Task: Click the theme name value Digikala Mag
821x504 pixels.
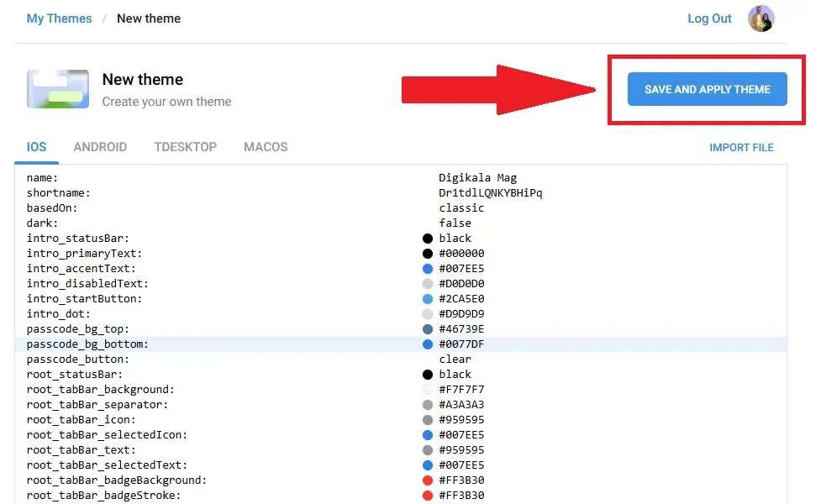Action: (477, 178)
